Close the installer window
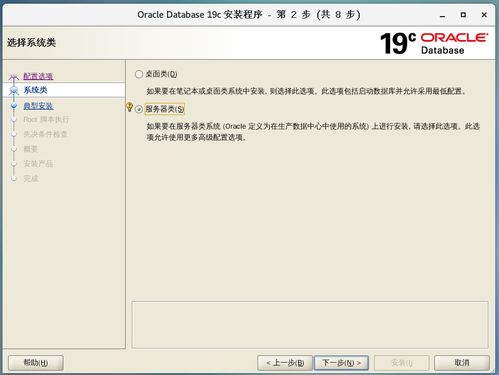Viewport: 499px width, 375px height. pyautogui.click(x=484, y=15)
